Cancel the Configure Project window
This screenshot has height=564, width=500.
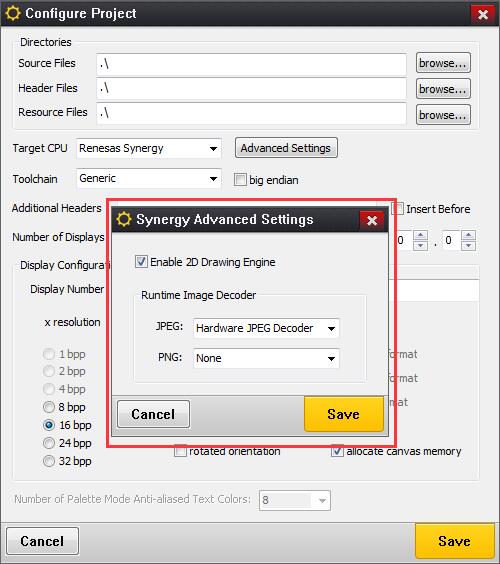[x=42, y=541]
